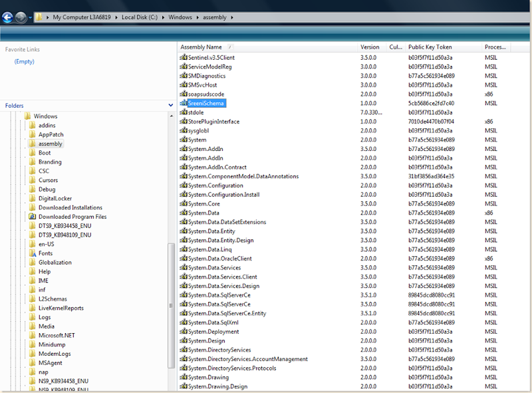The image size is (532, 393).
Task: Click the SreeniSchema assembly icon
Action: click(184, 103)
